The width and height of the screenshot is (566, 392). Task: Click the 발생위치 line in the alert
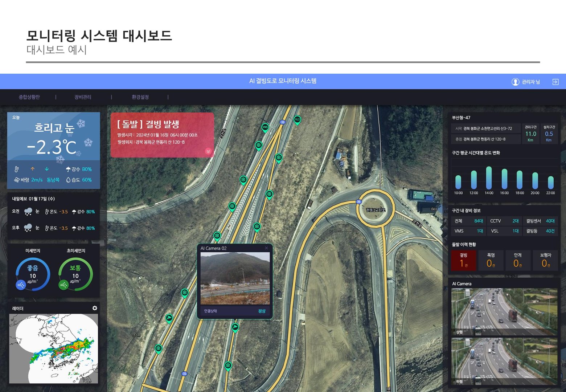[151, 142]
